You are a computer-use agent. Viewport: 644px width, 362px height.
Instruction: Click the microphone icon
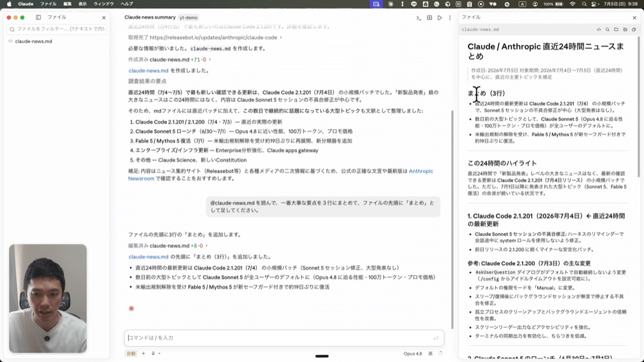(x=153, y=354)
